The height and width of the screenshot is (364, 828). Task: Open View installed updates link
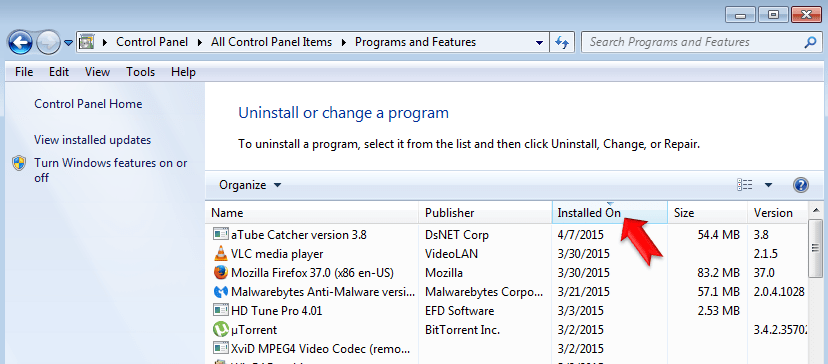click(x=92, y=140)
